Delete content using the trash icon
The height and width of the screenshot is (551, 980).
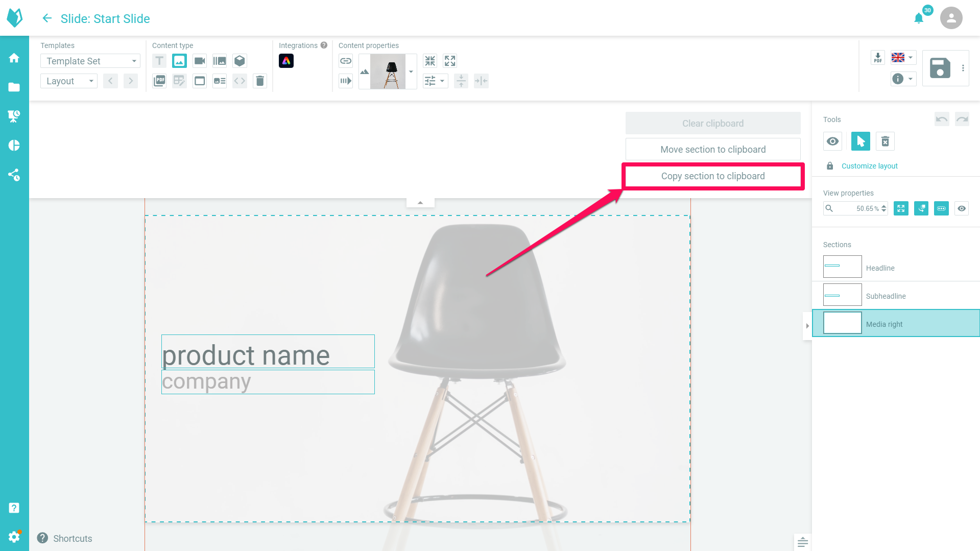tap(260, 81)
